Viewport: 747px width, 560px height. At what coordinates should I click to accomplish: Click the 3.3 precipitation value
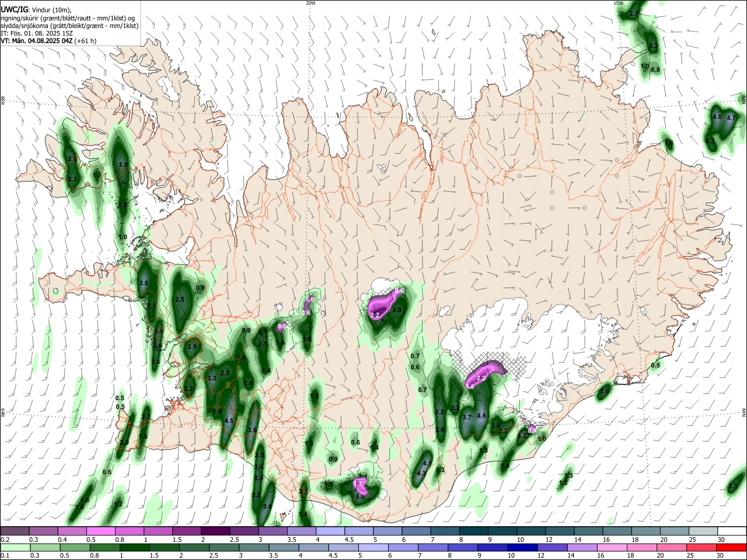[212, 379]
